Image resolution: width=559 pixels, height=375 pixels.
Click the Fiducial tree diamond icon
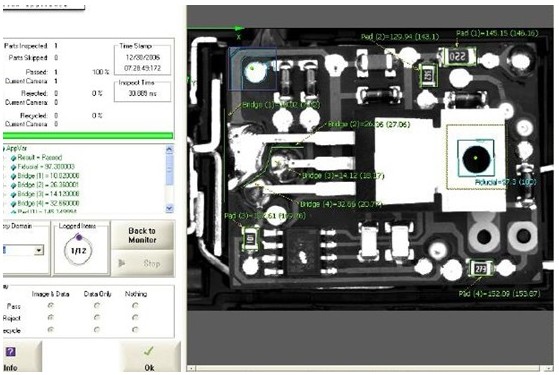click(14, 167)
